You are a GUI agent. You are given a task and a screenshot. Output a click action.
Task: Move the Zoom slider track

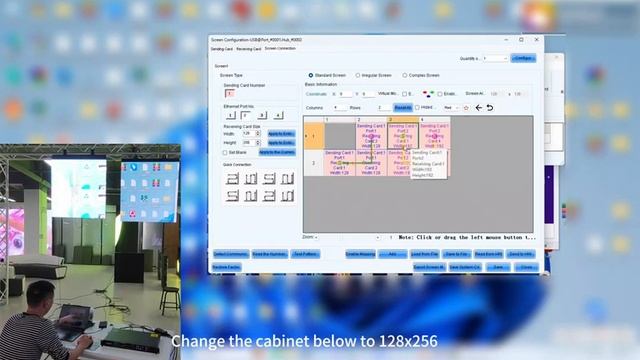347,237
